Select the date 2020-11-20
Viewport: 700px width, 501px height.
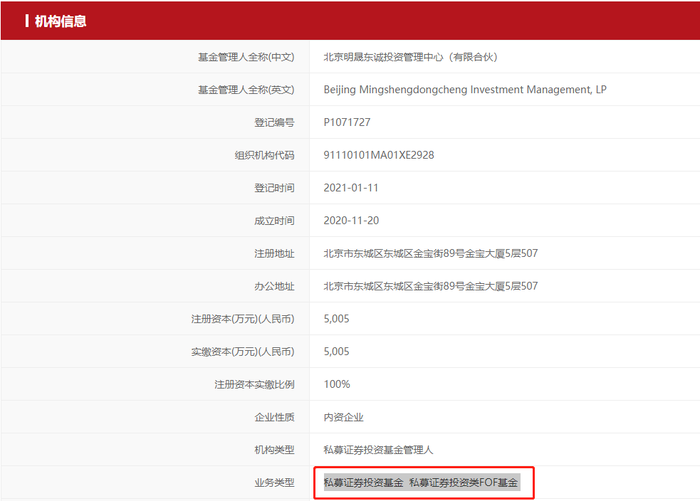[x=351, y=221]
